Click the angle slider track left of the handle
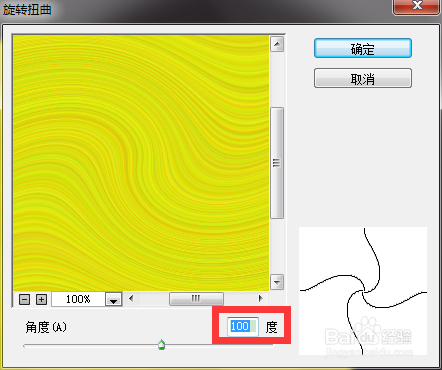 (90, 346)
